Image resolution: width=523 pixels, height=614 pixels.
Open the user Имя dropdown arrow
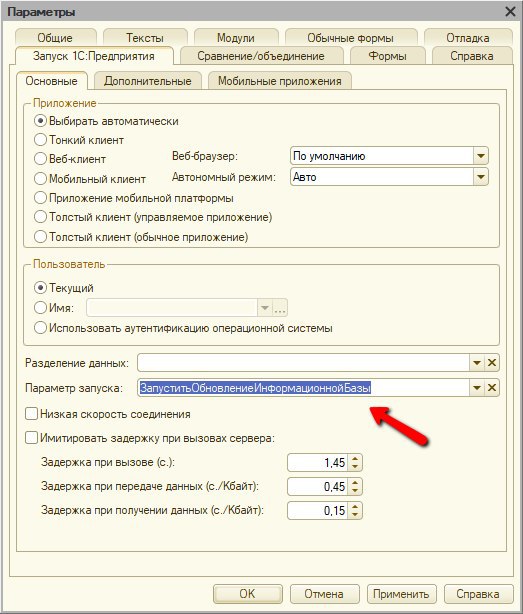click(265, 308)
